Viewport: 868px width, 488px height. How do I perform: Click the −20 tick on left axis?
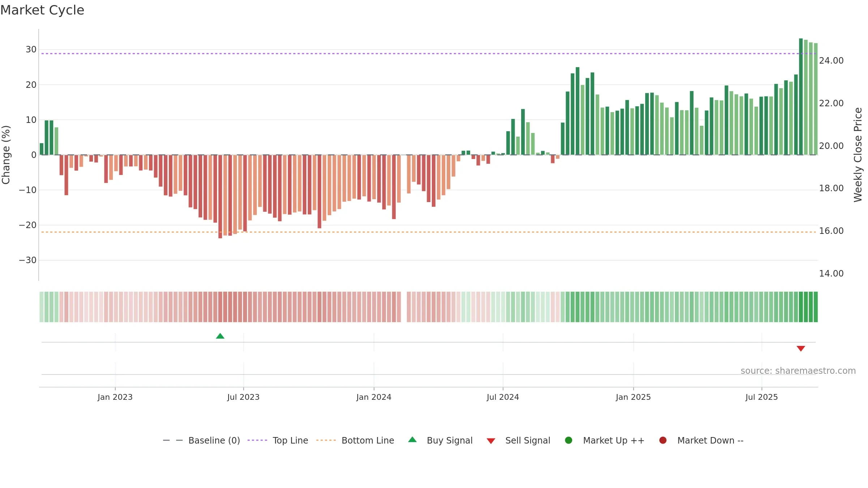(28, 225)
